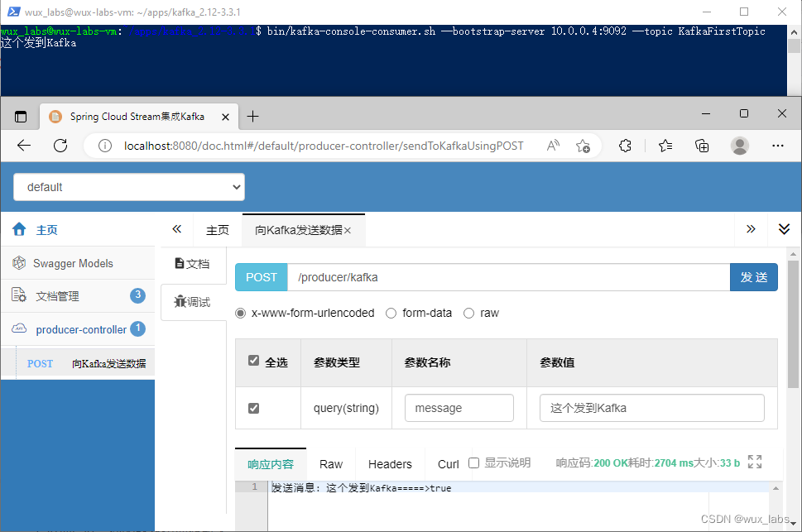
Task: Click response line 发送消息: 这个发到Kafka=====>true
Action: click(x=361, y=488)
